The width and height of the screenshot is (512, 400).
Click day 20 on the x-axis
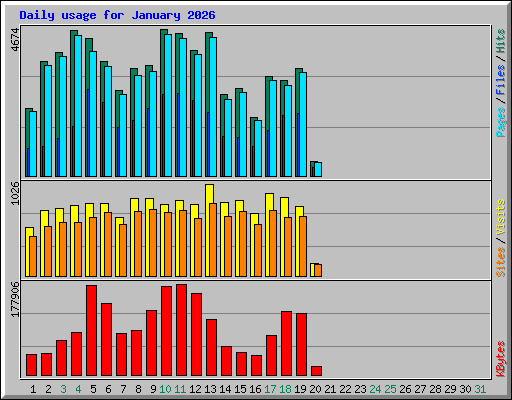pos(315,389)
